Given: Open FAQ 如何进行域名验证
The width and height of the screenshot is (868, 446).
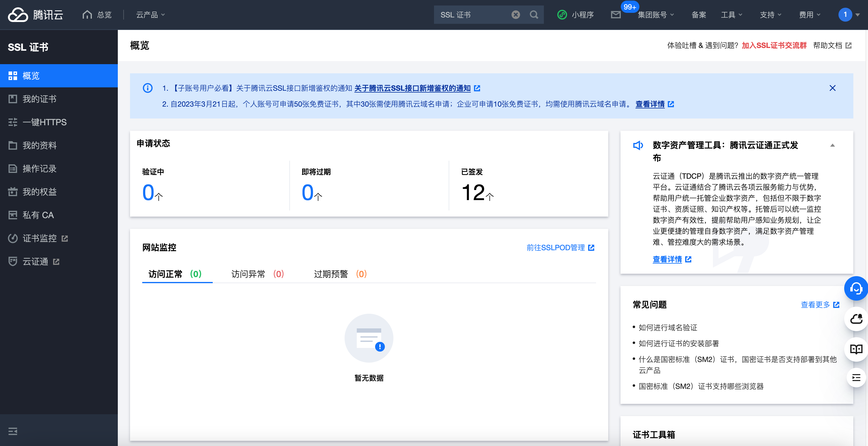Looking at the screenshot, I should tap(668, 327).
